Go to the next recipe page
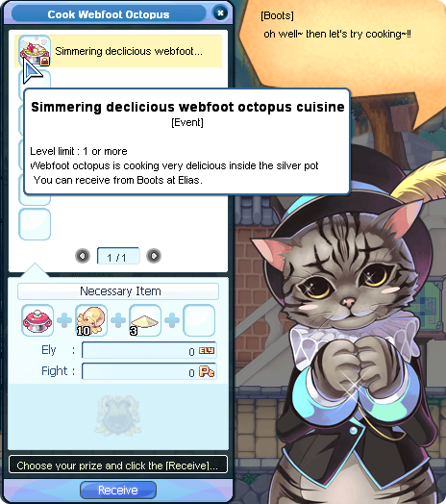The image size is (446, 504). [x=154, y=256]
